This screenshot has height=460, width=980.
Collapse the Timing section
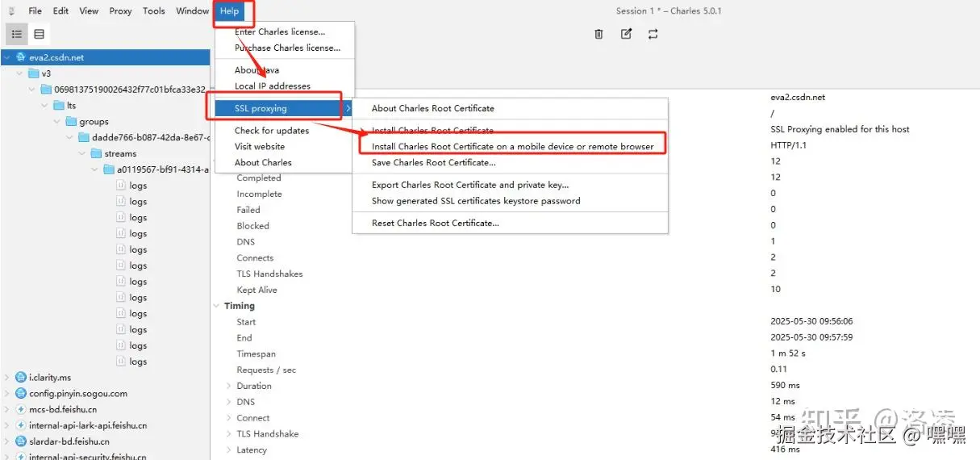216,306
